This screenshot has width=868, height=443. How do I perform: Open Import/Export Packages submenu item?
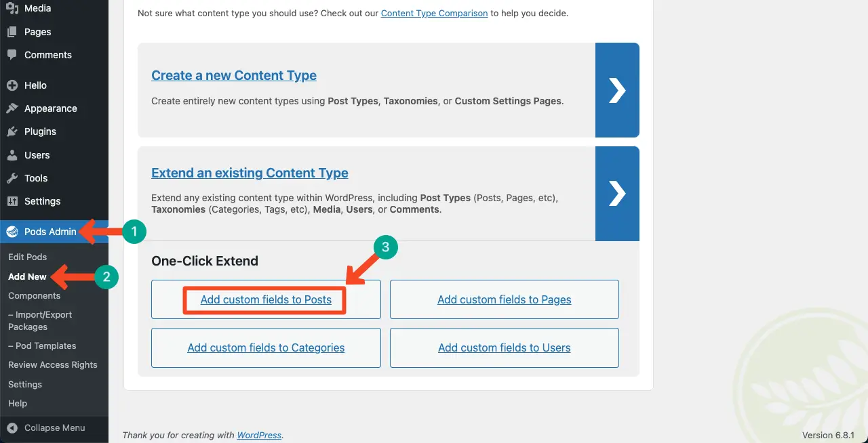(40, 320)
